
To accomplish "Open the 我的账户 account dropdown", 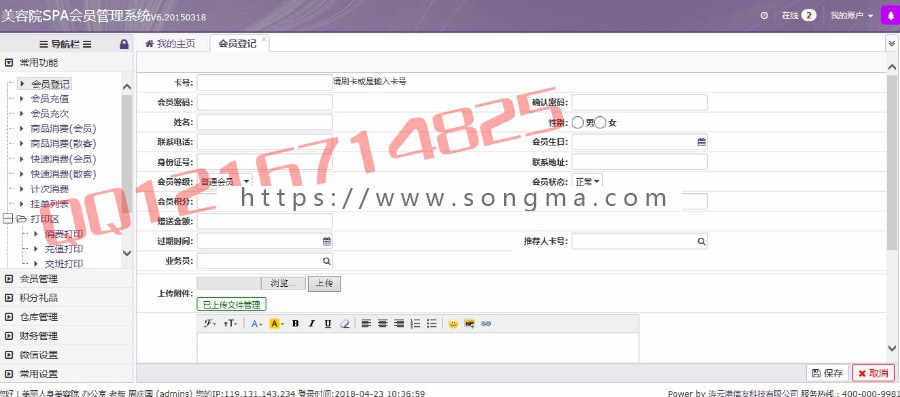I will point(852,16).
